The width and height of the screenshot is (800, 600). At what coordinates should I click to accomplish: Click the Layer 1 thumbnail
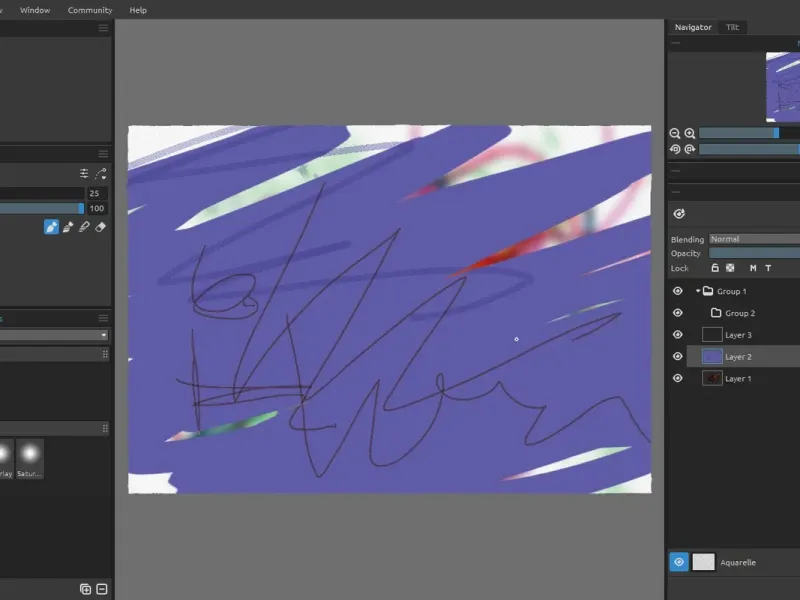point(712,378)
